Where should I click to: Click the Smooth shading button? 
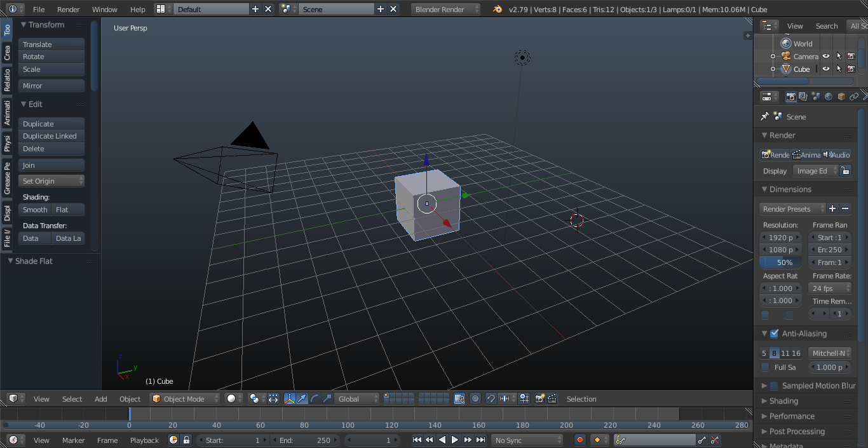[35, 209]
